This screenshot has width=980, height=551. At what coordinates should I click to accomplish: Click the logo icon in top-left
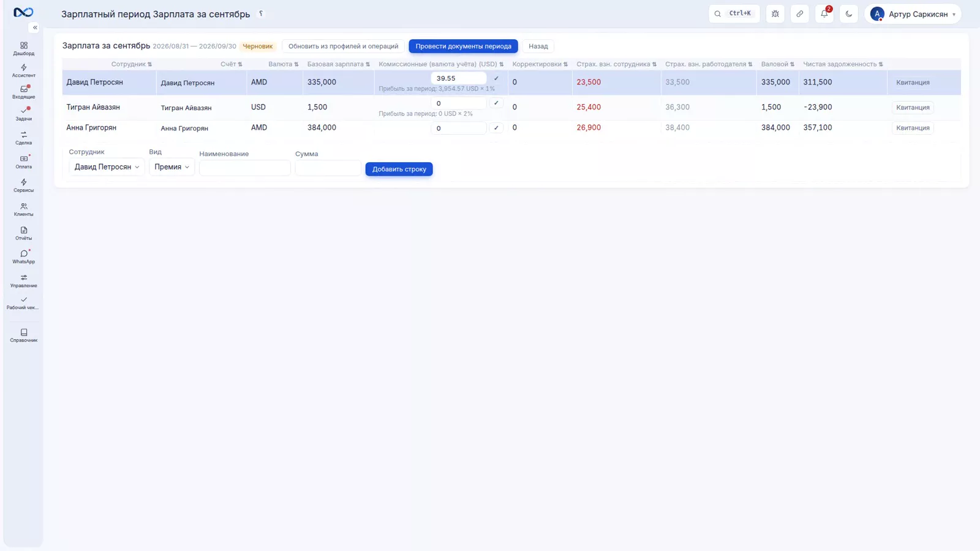click(23, 12)
